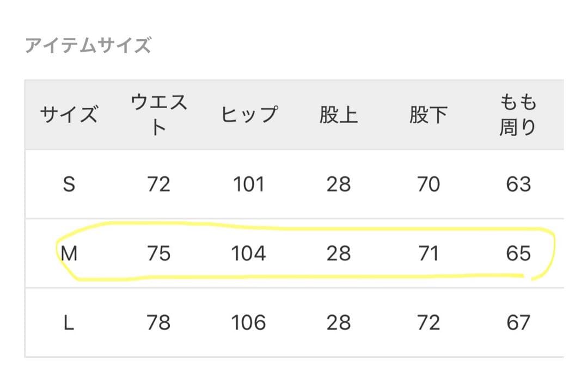Select the 股下 column header
The width and height of the screenshot is (588, 391).
click(428, 115)
